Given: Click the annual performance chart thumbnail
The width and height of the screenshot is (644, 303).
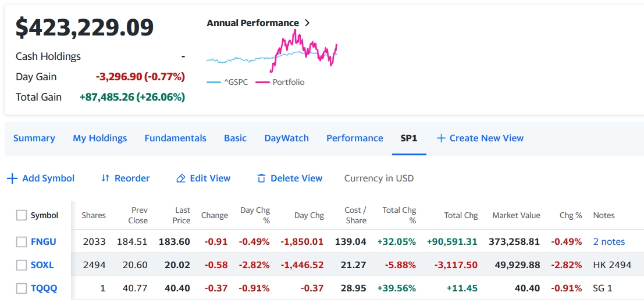Looking at the screenshot, I should [272, 51].
